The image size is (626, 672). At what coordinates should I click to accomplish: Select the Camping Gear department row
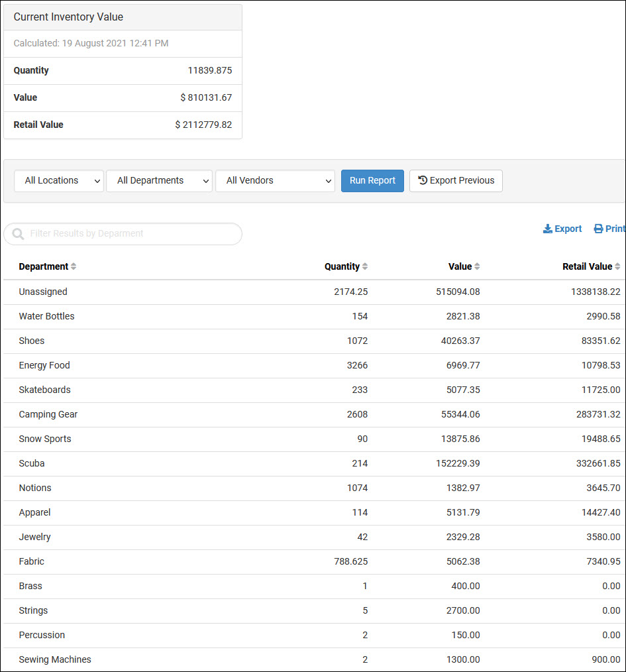click(x=48, y=414)
